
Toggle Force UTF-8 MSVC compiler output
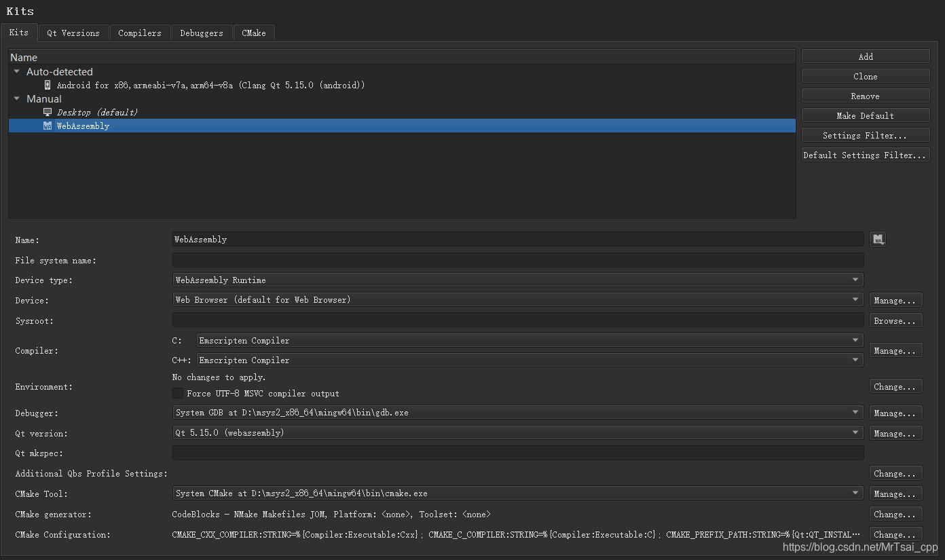click(x=178, y=393)
